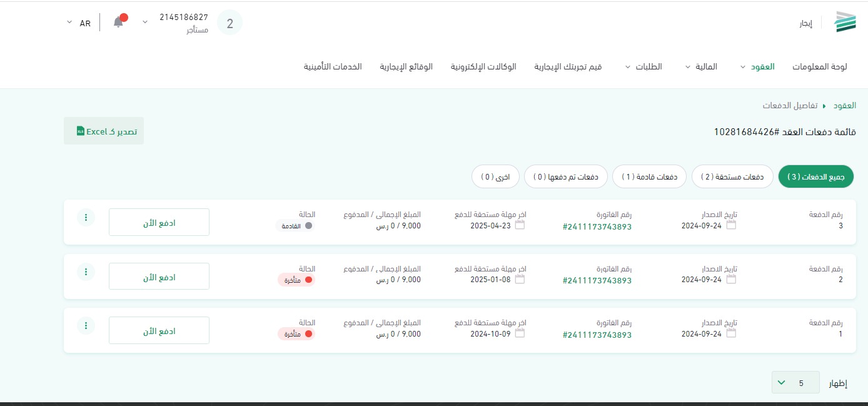The width and height of the screenshot is (868, 406).
Task: Open three-dot menu for payment 3
Action: [86, 218]
